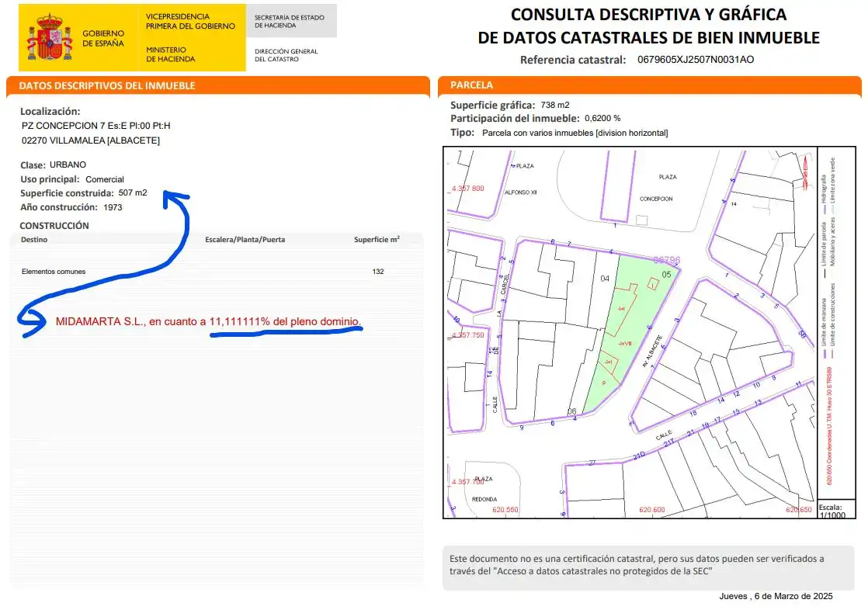
Task: Click the construction year '1973'
Action: pos(113,207)
